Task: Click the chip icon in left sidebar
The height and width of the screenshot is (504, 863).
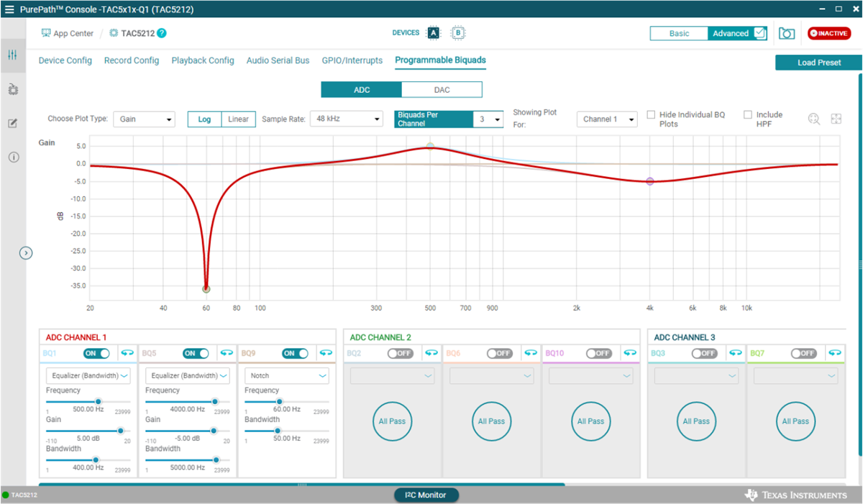Action: (x=12, y=90)
